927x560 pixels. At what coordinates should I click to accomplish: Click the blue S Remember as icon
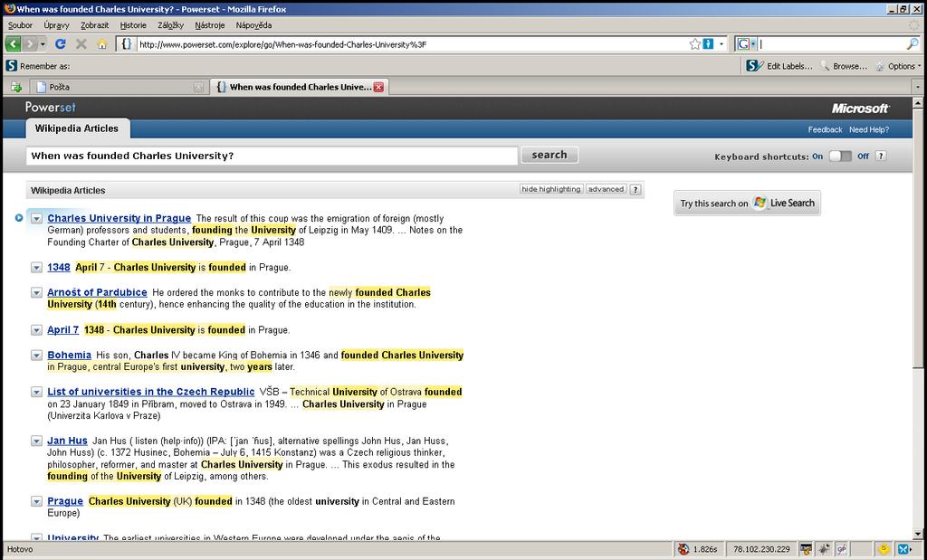point(11,65)
